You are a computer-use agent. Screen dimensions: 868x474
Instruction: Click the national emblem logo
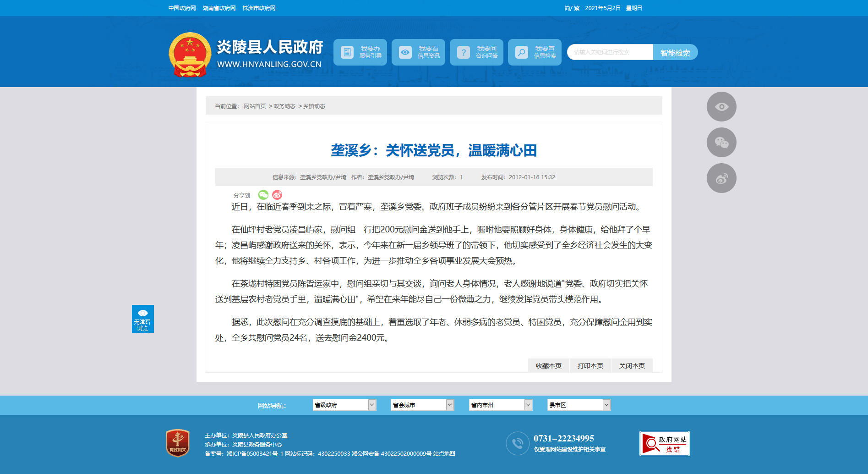(190, 55)
